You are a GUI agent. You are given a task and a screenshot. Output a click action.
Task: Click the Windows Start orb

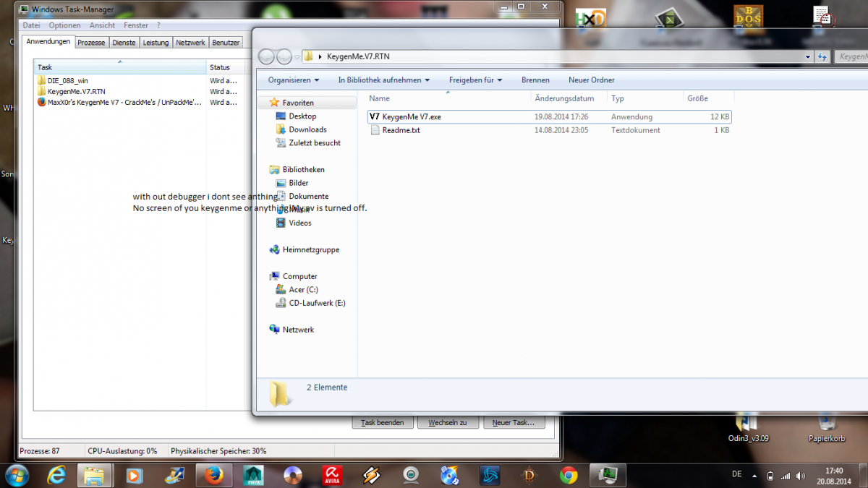(x=17, y=475)
